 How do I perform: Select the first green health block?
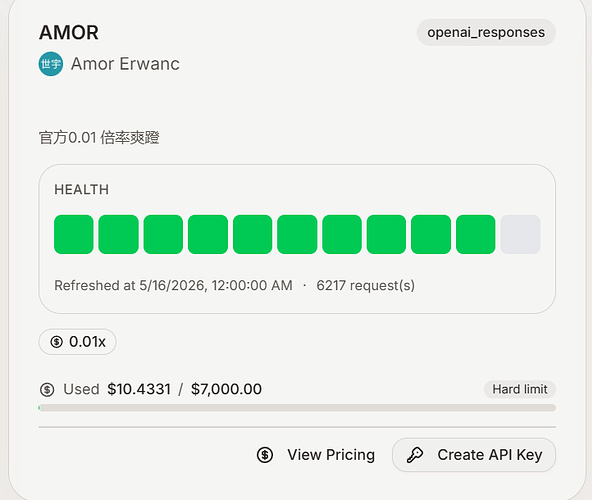tap(74, 234)
